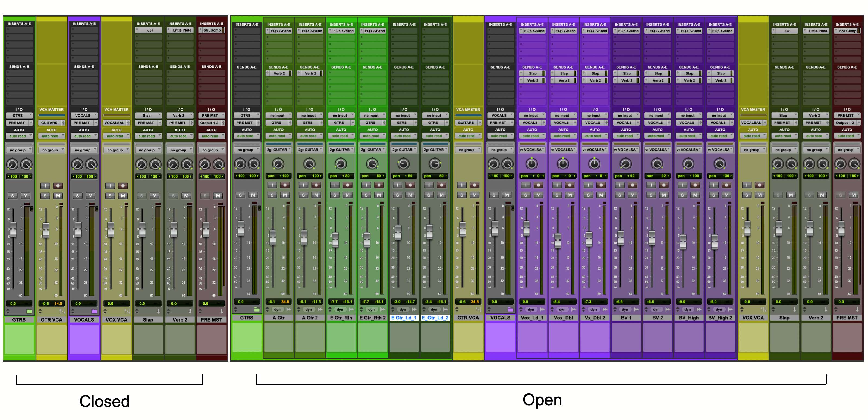This screenshot has width=868, height=420.
Task: Click the input monitor button on E_Gtr_Ld_2
Action: click(x=429, y=185)
